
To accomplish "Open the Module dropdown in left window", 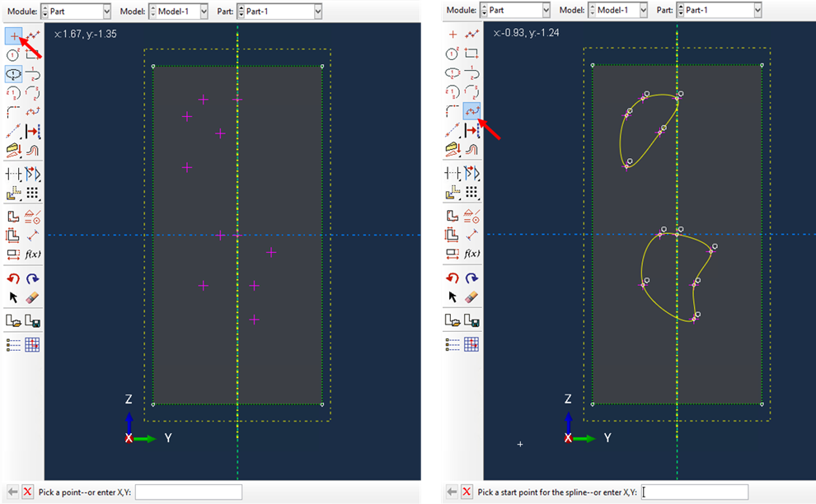I will (x=106, y=11).
